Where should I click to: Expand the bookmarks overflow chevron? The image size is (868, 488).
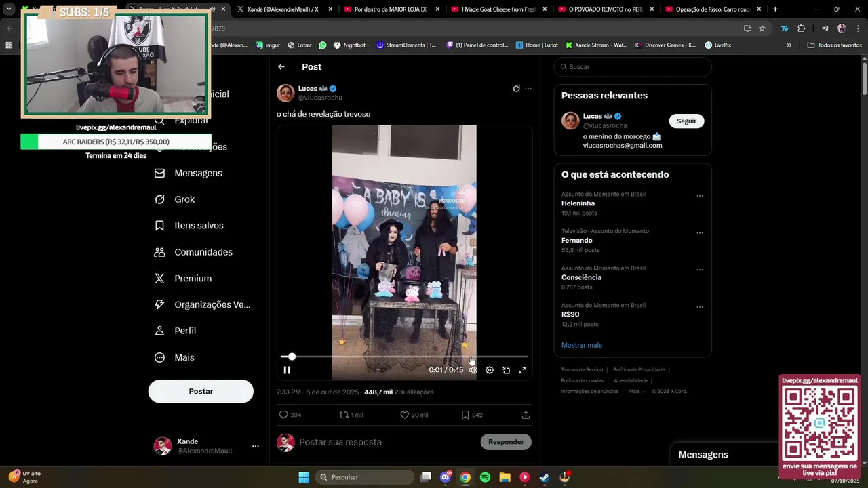tap(789, 45)
